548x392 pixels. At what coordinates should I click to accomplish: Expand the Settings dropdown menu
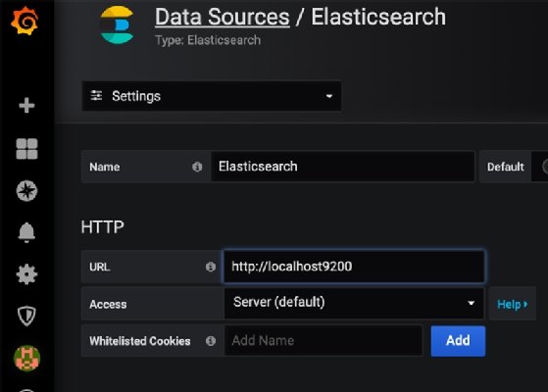coord(212,96)
